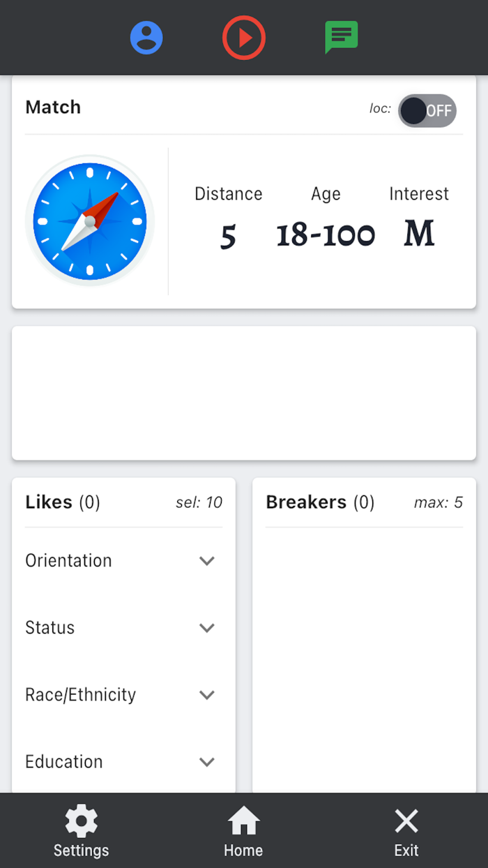
Task: Expand the Status dropdown arrow
Action: 206,628
